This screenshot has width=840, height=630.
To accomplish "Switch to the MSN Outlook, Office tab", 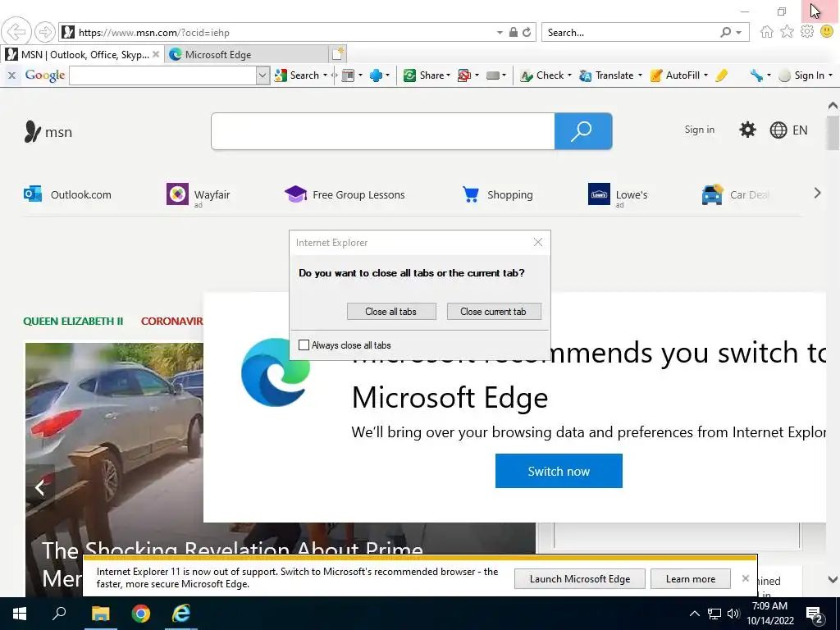I will tap(83, 54).
